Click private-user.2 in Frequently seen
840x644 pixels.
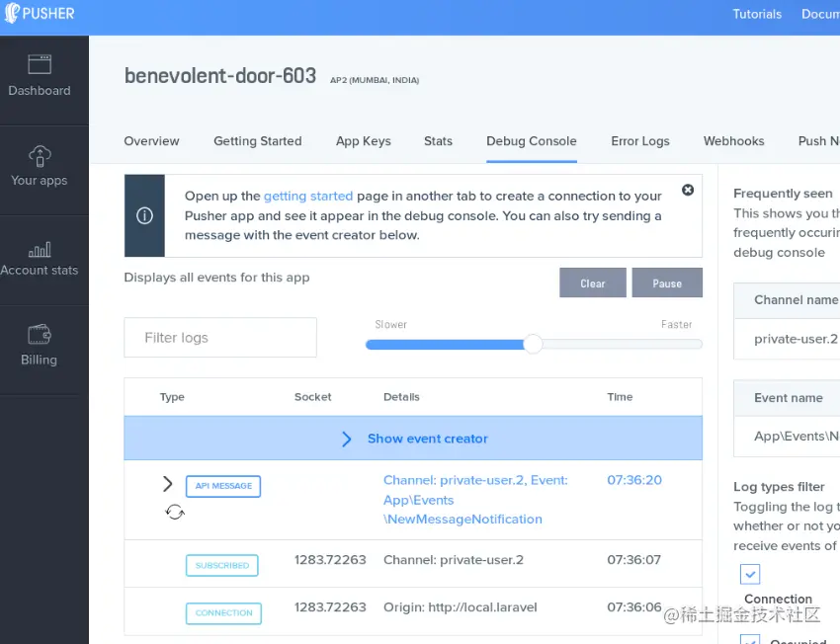coord(796,339)
